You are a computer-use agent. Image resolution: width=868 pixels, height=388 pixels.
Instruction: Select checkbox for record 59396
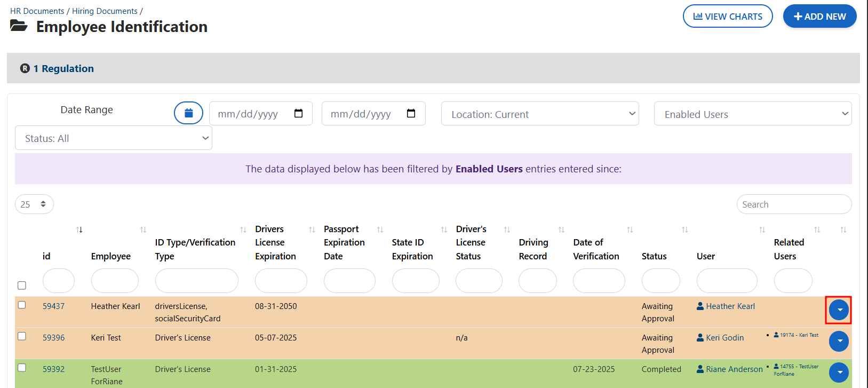22,336
